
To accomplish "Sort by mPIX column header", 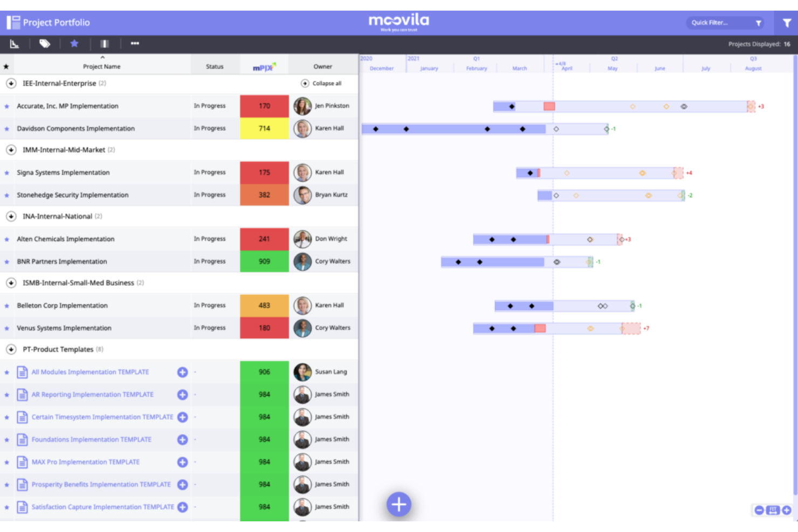I will pos(264,67).
